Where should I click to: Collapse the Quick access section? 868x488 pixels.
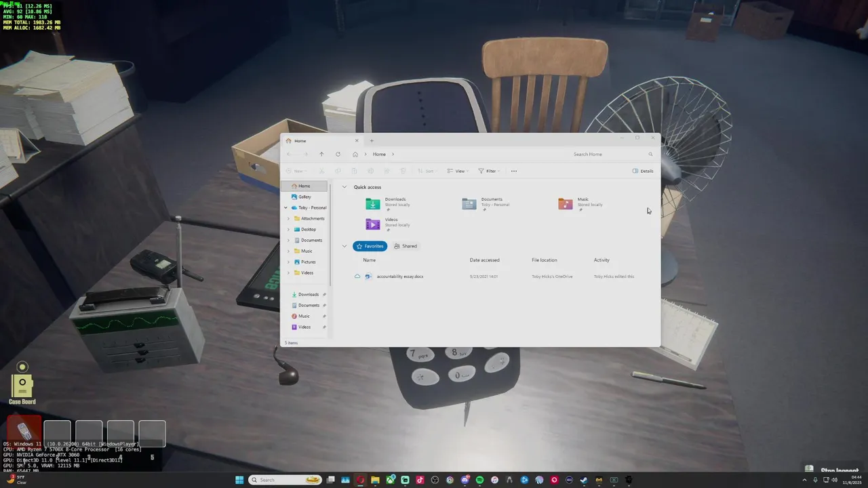point(344,187)
